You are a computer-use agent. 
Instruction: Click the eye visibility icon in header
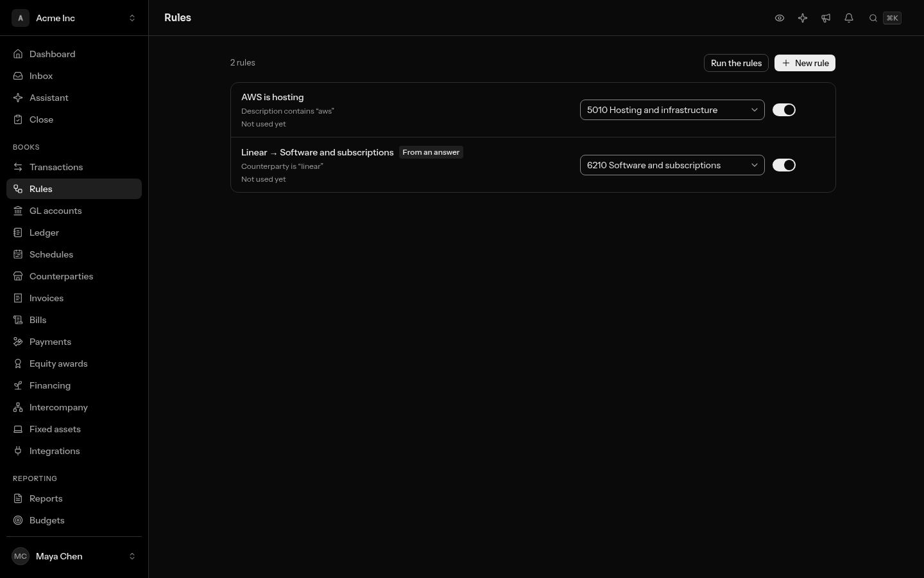click(780, 18)
